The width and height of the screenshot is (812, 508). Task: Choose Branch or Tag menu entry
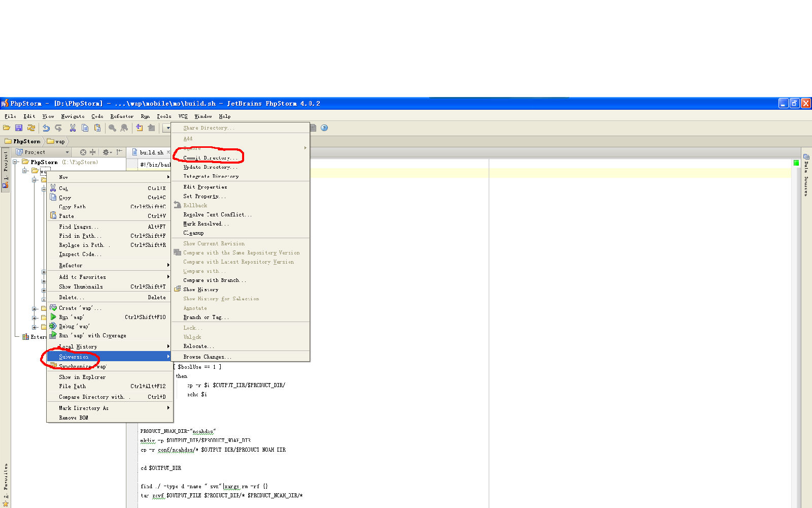point(241,317)
